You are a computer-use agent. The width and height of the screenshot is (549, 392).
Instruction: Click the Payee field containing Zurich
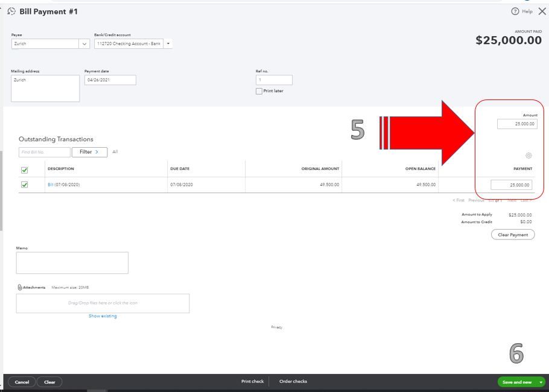click(45, 44)
